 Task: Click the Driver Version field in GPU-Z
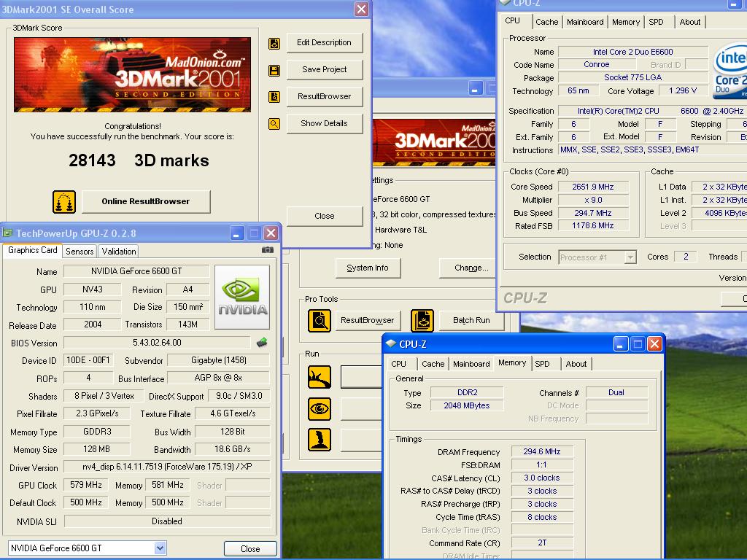click(167, 467)
